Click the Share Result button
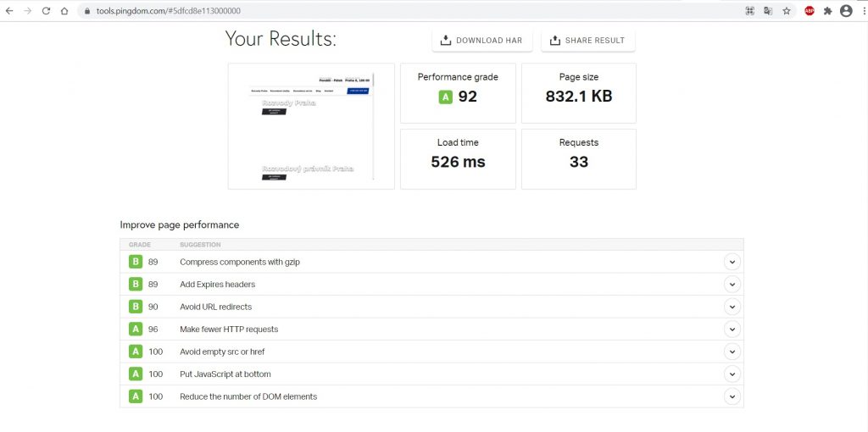 pos(587,41)
